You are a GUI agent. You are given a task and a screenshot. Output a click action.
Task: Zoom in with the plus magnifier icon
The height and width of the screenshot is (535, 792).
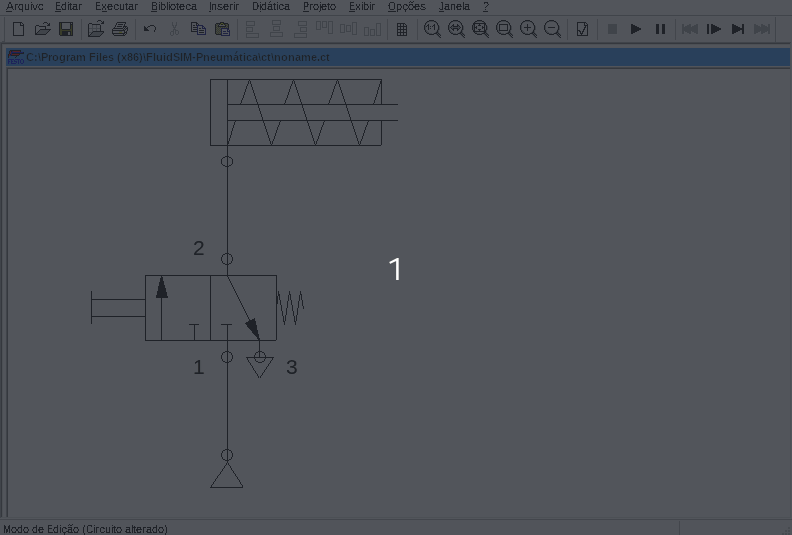pos(528,29)
